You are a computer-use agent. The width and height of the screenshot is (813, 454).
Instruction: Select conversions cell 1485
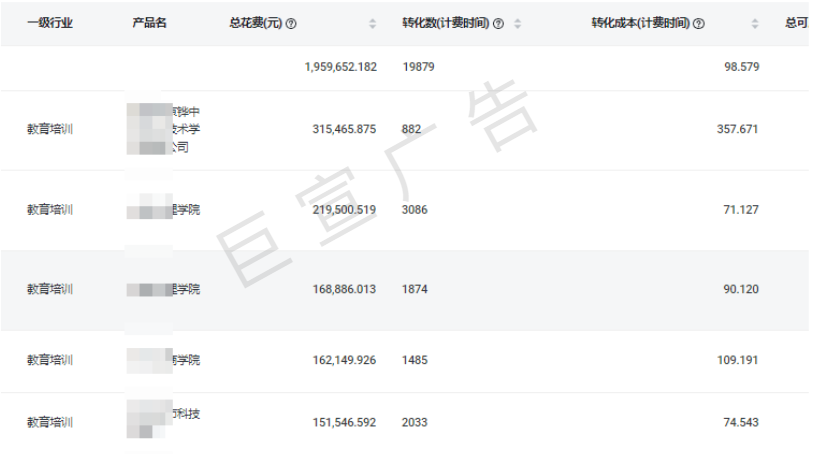pos(415,360)
